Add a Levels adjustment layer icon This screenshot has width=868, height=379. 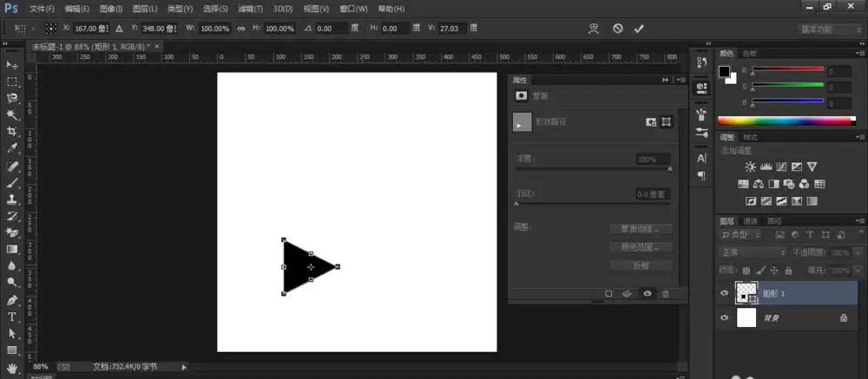(766, 167)
